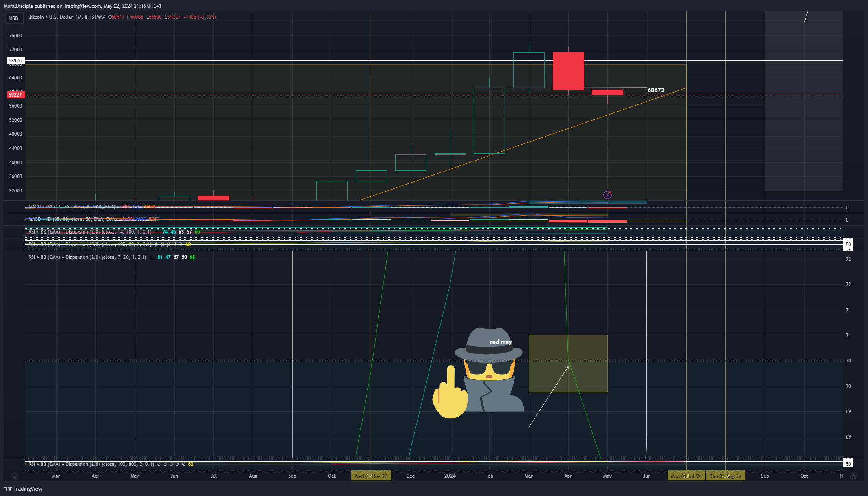Click the Sep label right of Aug '24

point(765,476)
